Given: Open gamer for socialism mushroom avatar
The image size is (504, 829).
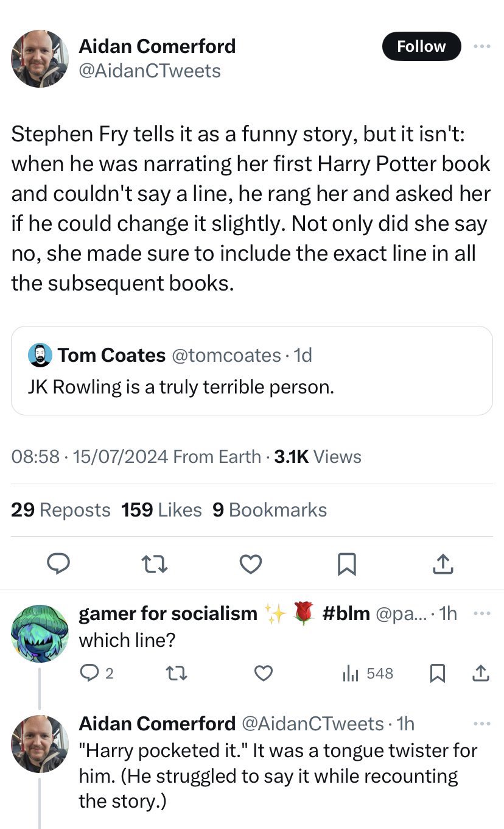Looking at the screenshot, I should tap(40, 634).
